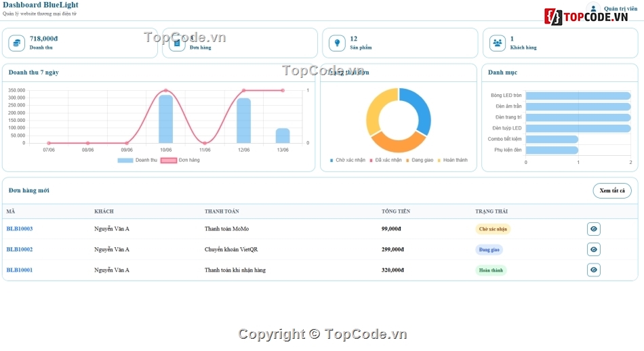Viewport: 644px width, 351px height.
Task: Click the TRẠNG THÁI column header
Action: click(491, 211)
